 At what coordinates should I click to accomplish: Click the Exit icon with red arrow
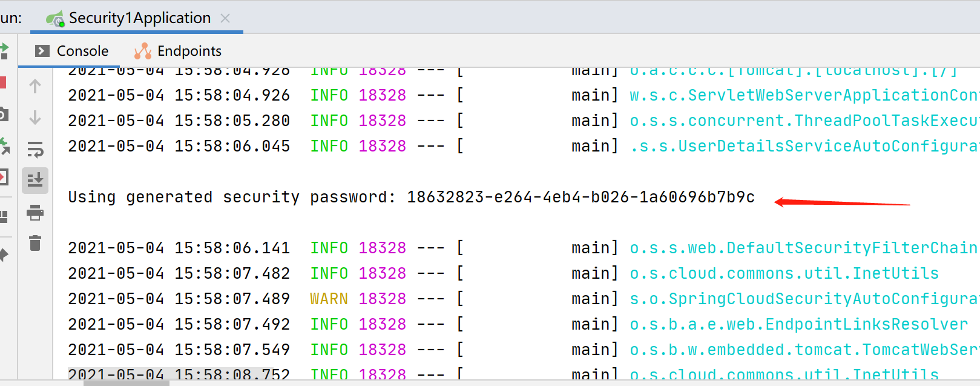(3, 177)
